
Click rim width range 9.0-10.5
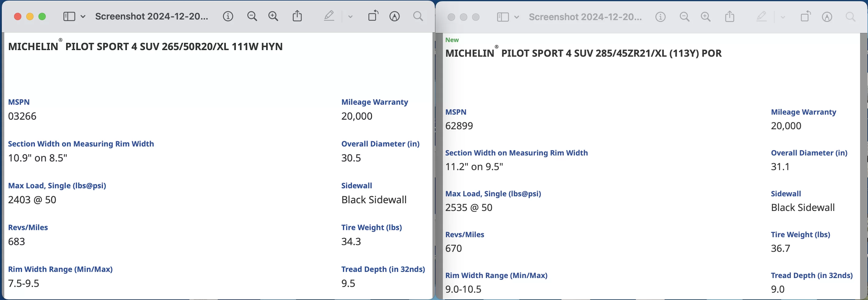[463, 289]
